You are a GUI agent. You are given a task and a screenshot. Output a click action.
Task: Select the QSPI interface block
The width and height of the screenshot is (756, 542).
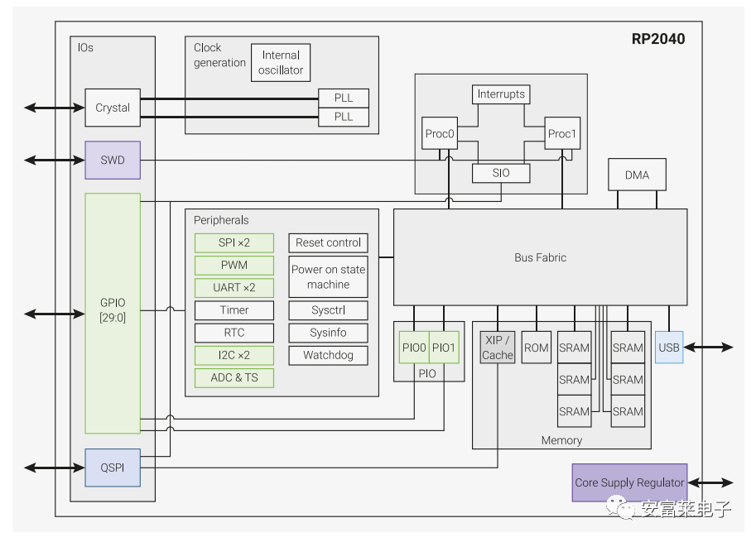pos(112,468)
